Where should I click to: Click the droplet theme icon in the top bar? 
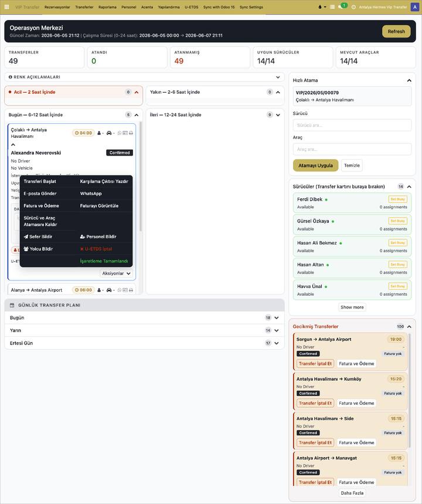(x=320, y=7)
